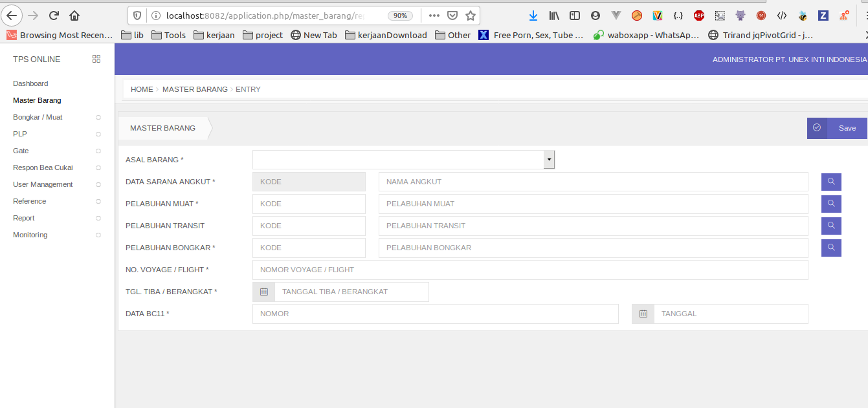Image resolution: width=868 pixels, height=408 pixels.
Task: Expand the PLP sidebar menu
Action: click(98, 134)
